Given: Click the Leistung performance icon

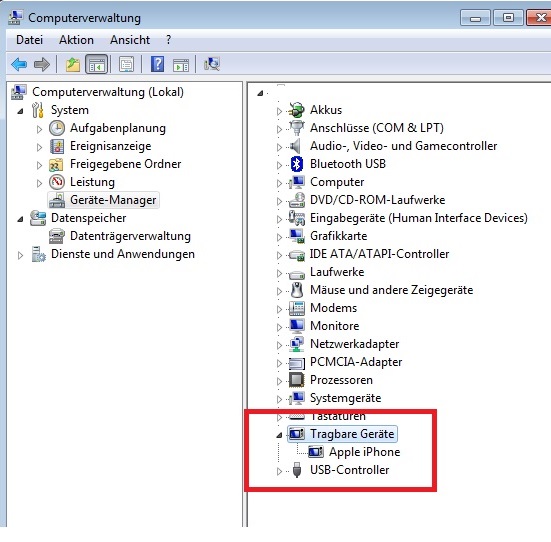Looking at the screenshot, I should (57, 182).
